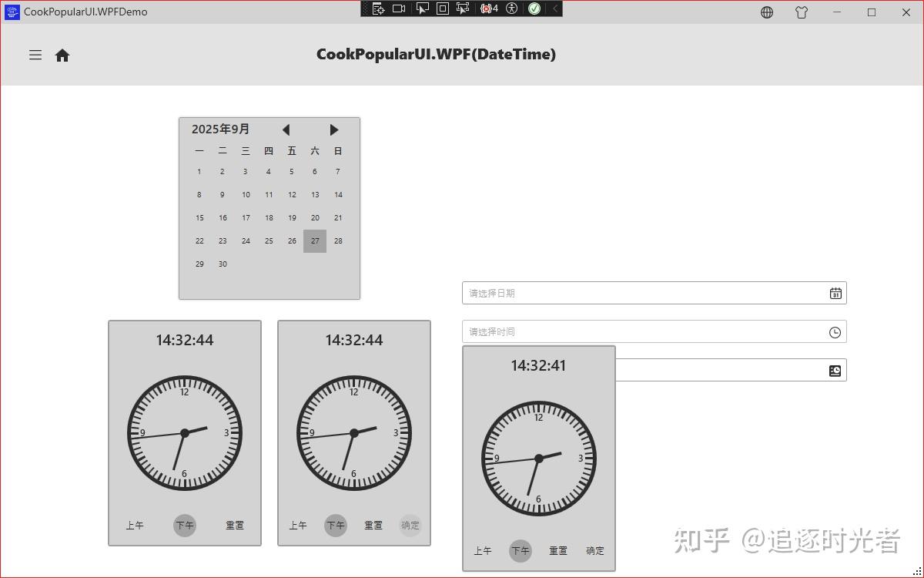Click the clock icon in the 请选择时间 field

pyautogui.click(x=834, y=331)
